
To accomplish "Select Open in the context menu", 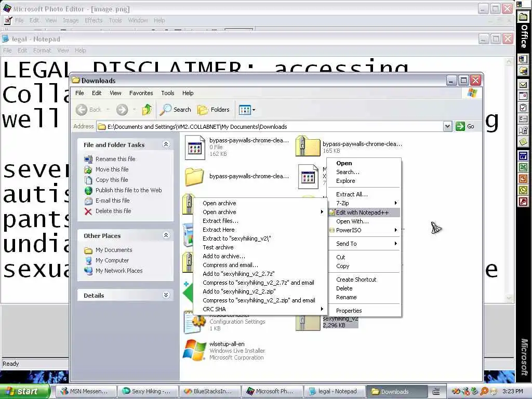I will point(364,163).
